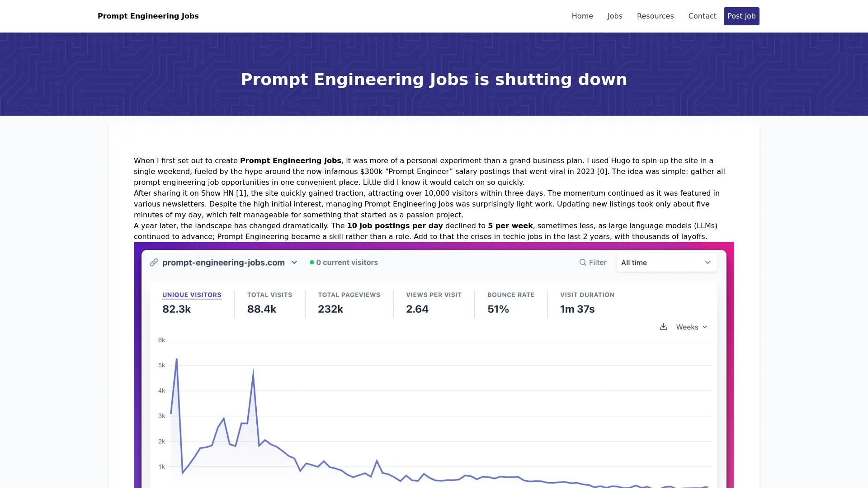Expand the prompt-engineering-jobs.com site selector
Viewport: 868px width, 488px height.
coord(294,262)
